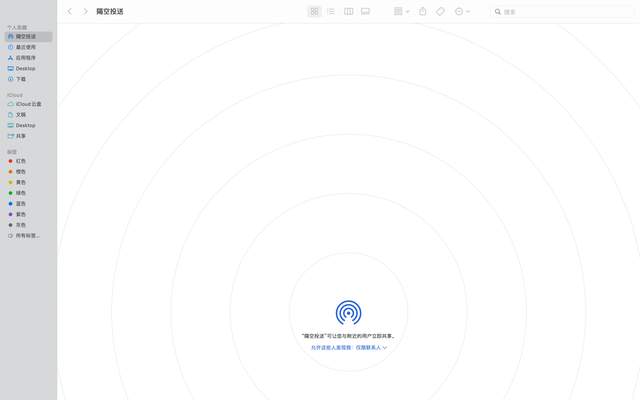Click the 隔空投送 window title

(110, 11)
